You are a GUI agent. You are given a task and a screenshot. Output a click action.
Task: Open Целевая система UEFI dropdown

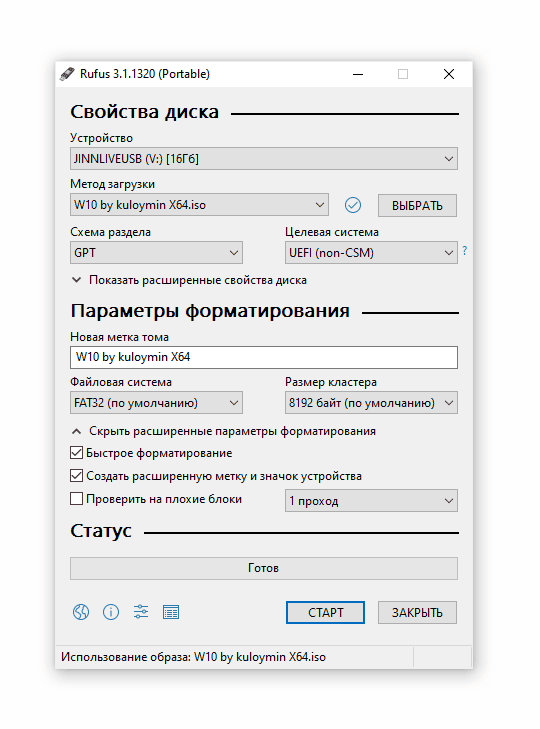coord(371,252)
